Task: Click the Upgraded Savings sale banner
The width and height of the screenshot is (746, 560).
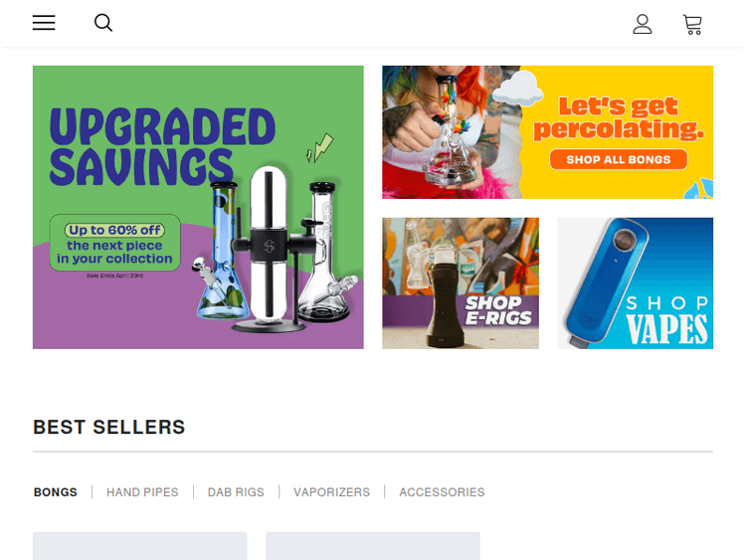Action: (x=198, y=207)
